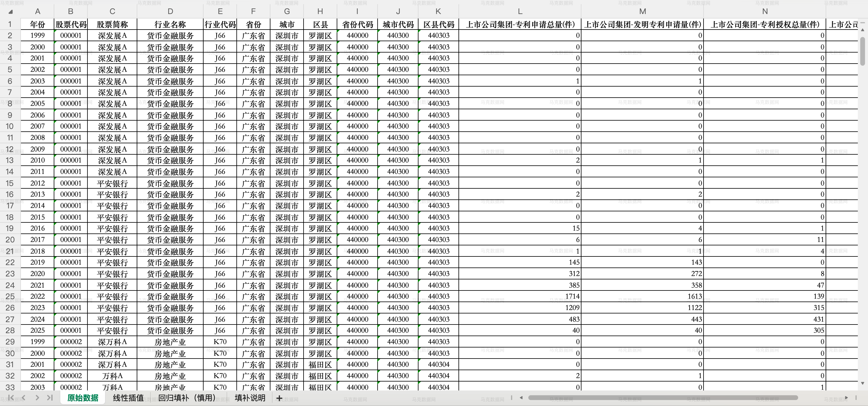Select column C header
868x406 pixels.
tap(112, 11)
